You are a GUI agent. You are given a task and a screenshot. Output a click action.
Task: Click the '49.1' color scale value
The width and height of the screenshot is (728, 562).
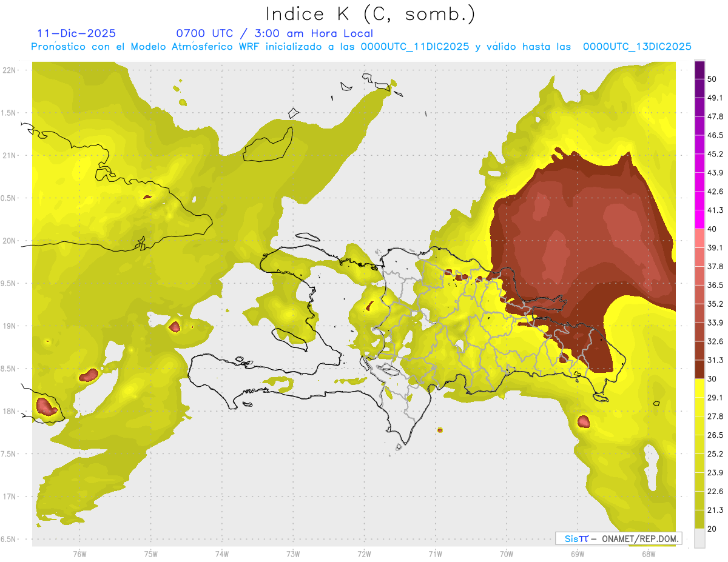point(716,98)
